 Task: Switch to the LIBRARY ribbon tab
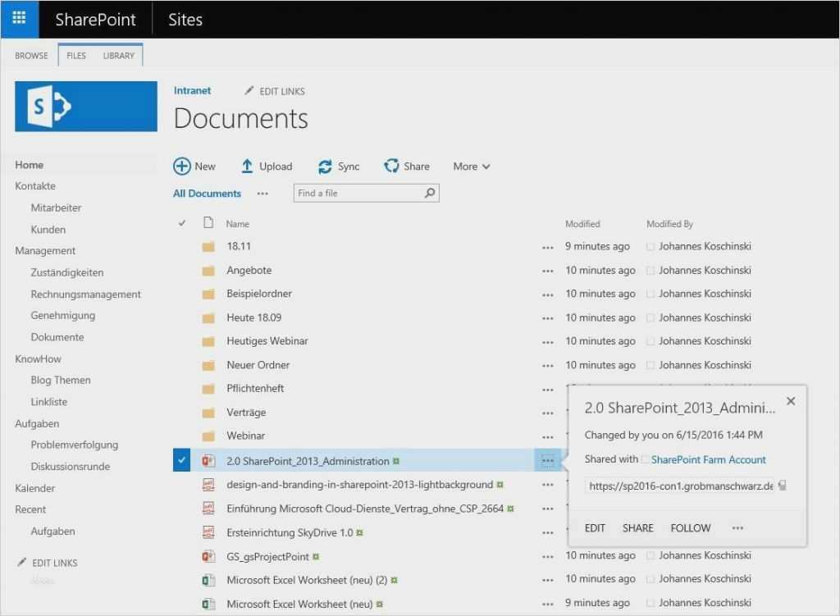(x=119, y=56)
